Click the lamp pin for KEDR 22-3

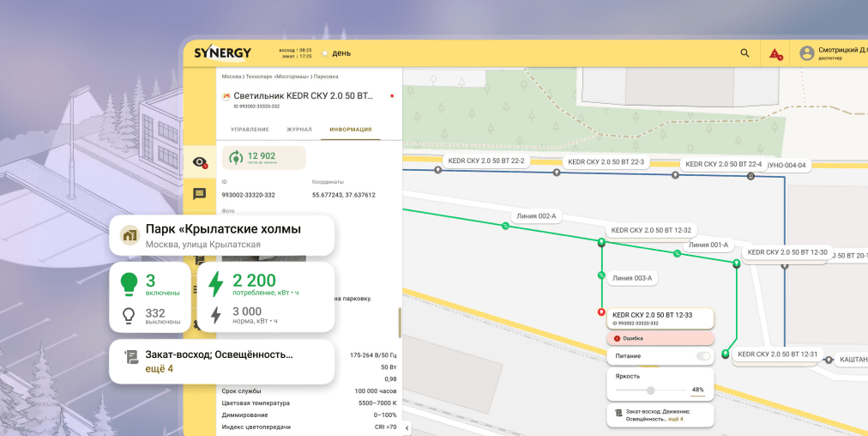pyautogui.click(x=557, y=173)
